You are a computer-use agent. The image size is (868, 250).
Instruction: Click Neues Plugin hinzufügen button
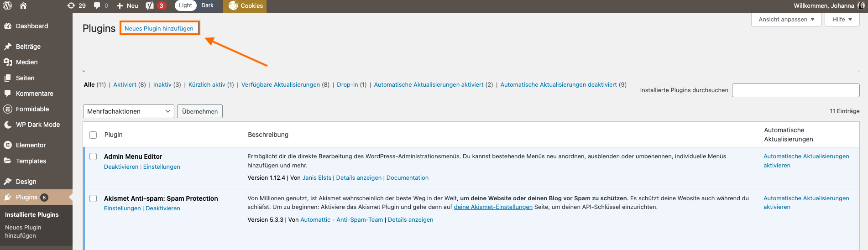[x=159, y=28]
